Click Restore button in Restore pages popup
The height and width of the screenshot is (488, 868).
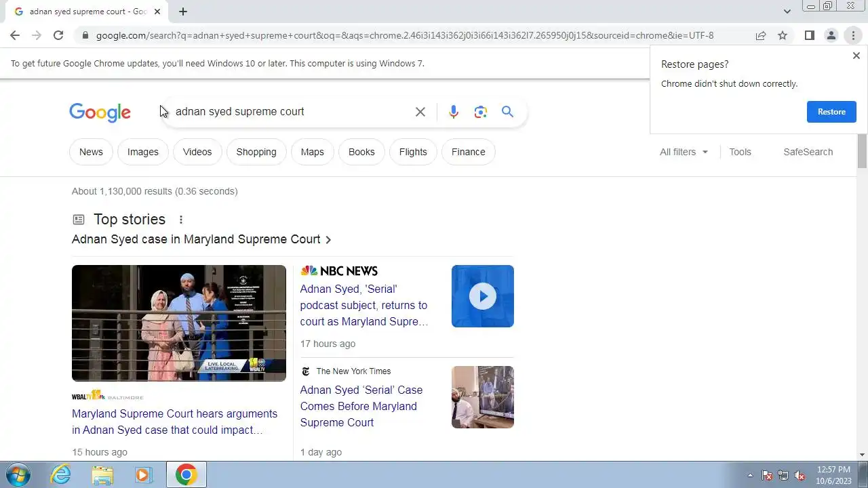831,112
